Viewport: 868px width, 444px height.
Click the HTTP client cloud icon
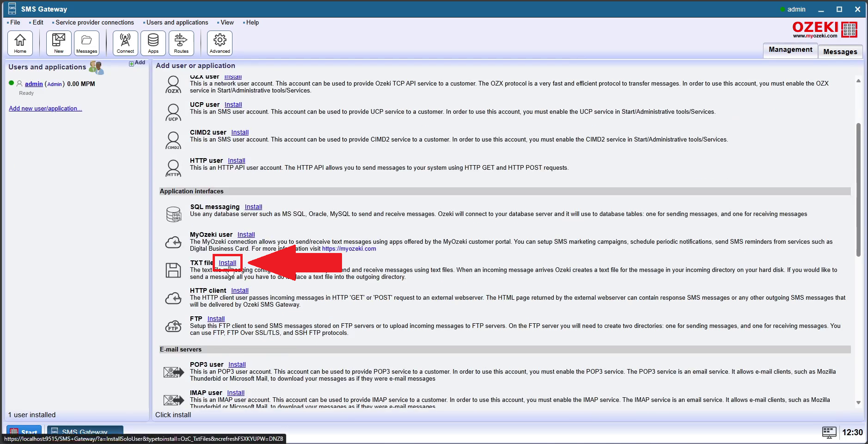(173, 298)
